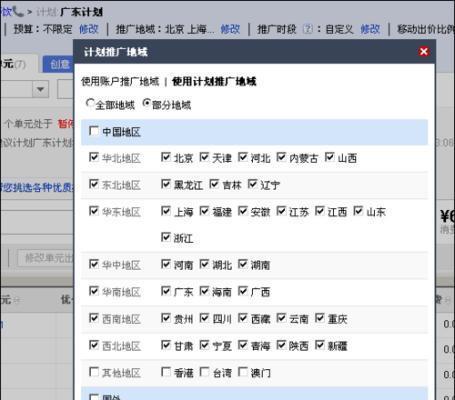Uncheck the 湖南 checkbox
Viewport: 455px width, 400px height.
point(243,264)
